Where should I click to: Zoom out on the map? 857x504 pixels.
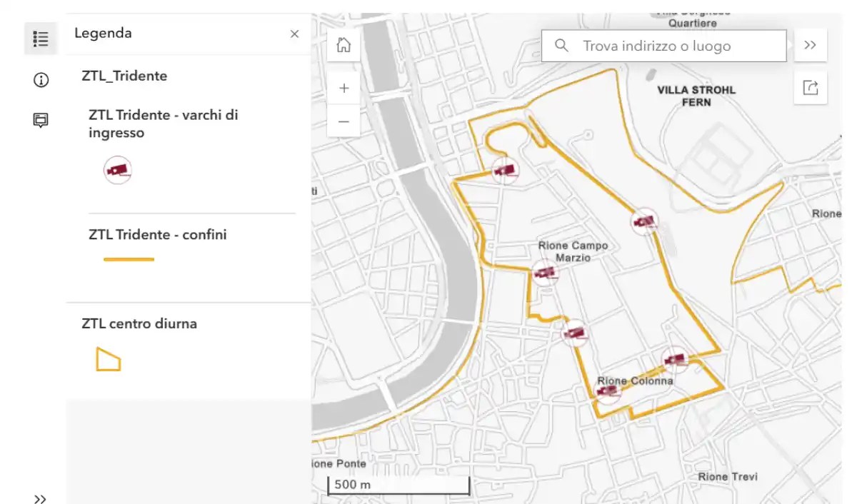[344, 121]
